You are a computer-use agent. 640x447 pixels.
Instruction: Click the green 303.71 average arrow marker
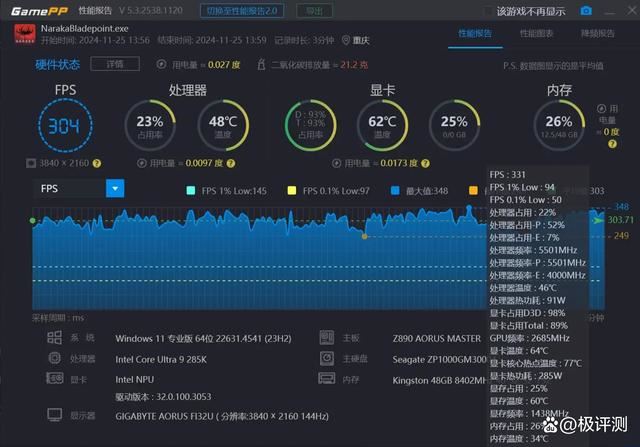coord(598,220)
